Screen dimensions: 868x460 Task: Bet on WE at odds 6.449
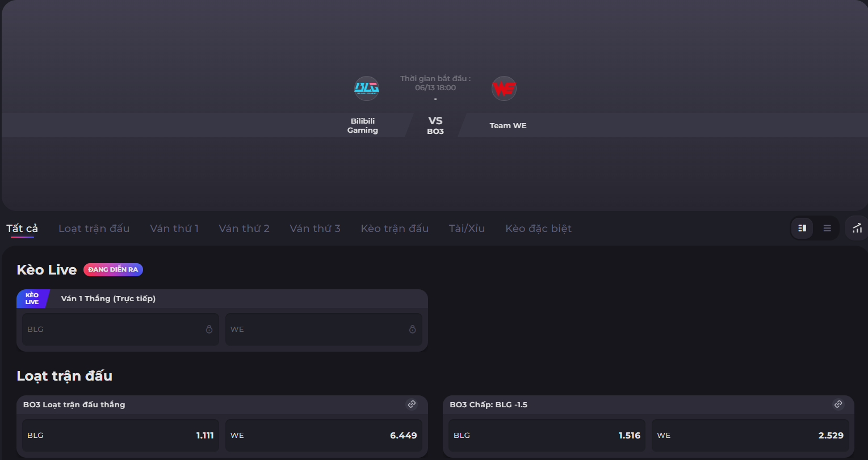pos(324,436)
